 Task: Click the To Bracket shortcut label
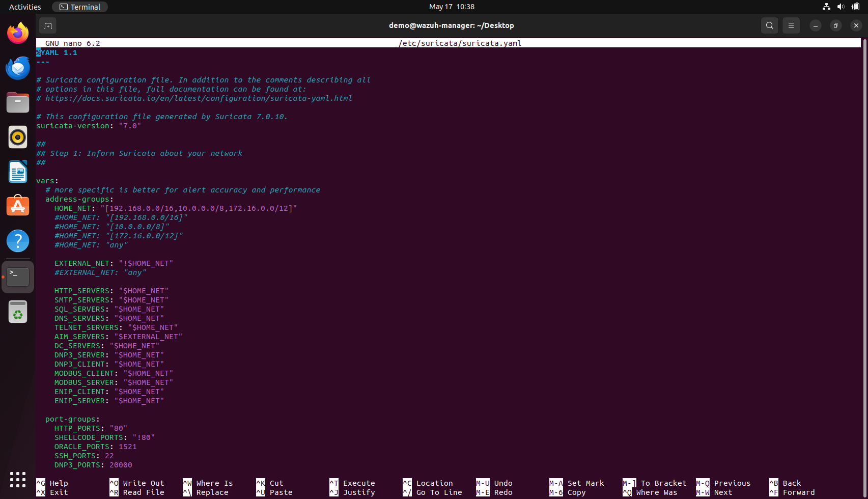[x=655, y=483]
